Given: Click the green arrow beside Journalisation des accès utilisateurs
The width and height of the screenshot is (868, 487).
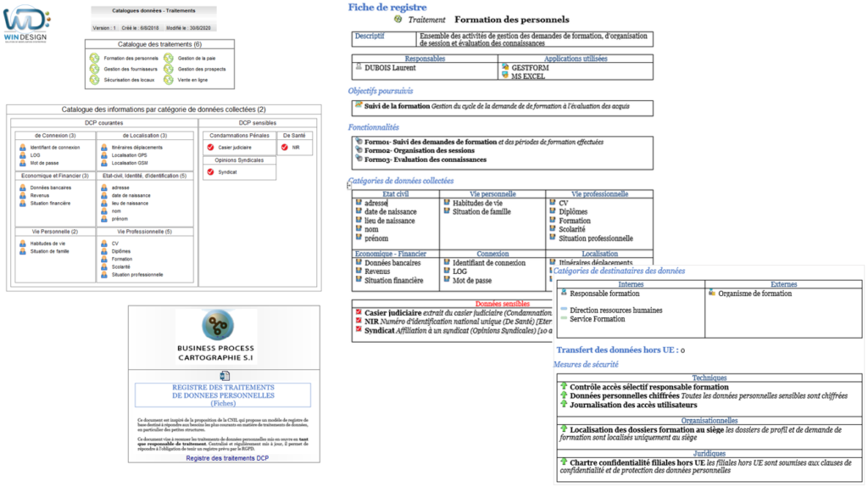Looking at the screenshot, I should click(x=564, y=403).
